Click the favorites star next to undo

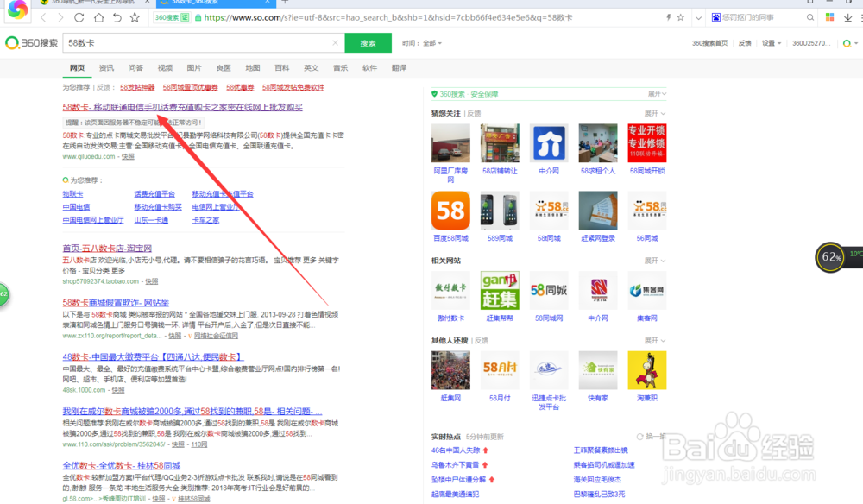click(x=135, y=17)
